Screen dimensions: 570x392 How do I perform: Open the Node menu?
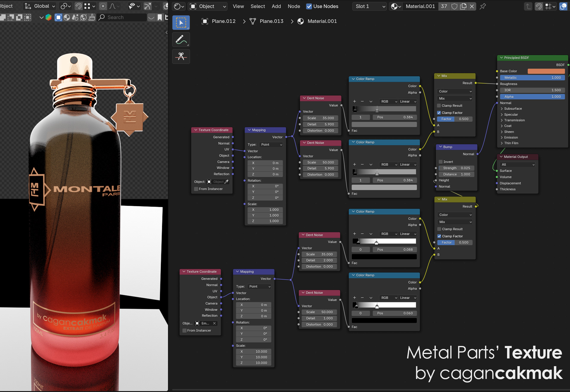pyautogui.click(x=294, y=6)
